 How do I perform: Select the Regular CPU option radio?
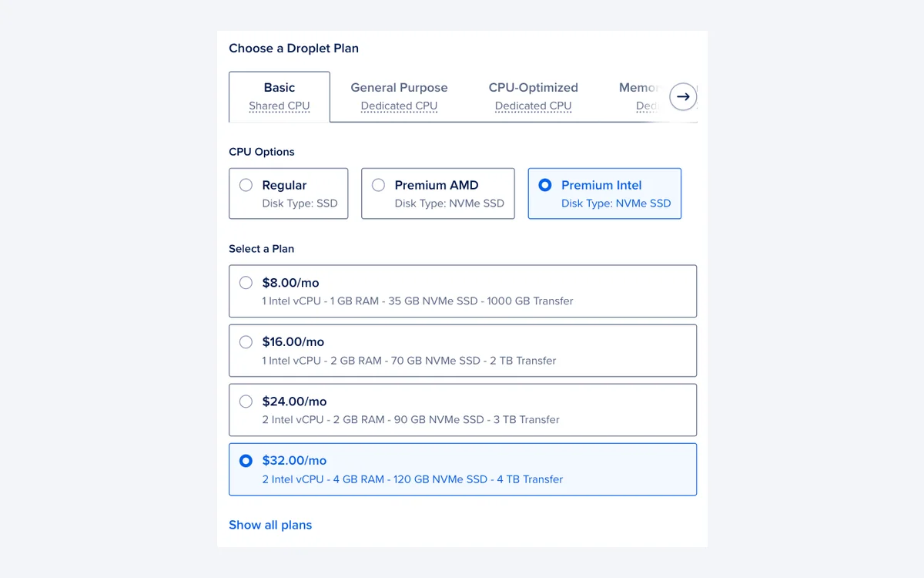[x=246, y=185]
